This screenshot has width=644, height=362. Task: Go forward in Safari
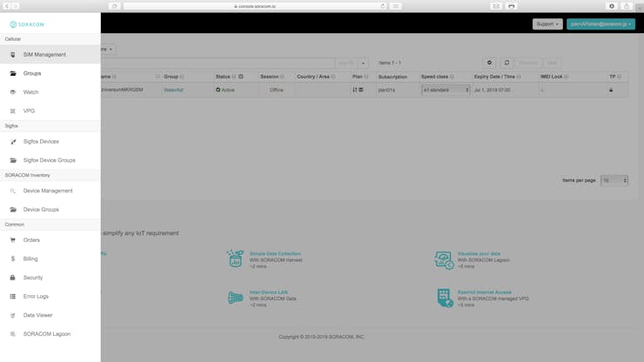coord(15,6)
